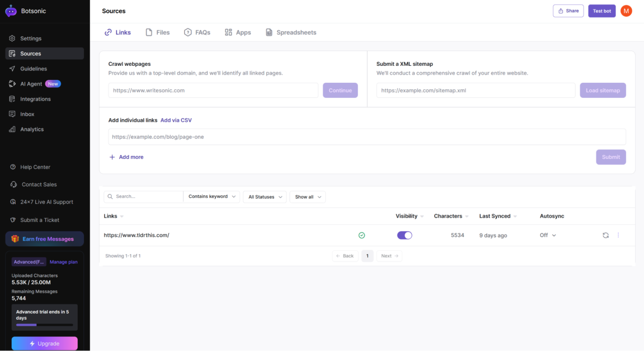Sort by the Links column header
Viewport: 644px width, 351px height.
(x=114, y=216)
